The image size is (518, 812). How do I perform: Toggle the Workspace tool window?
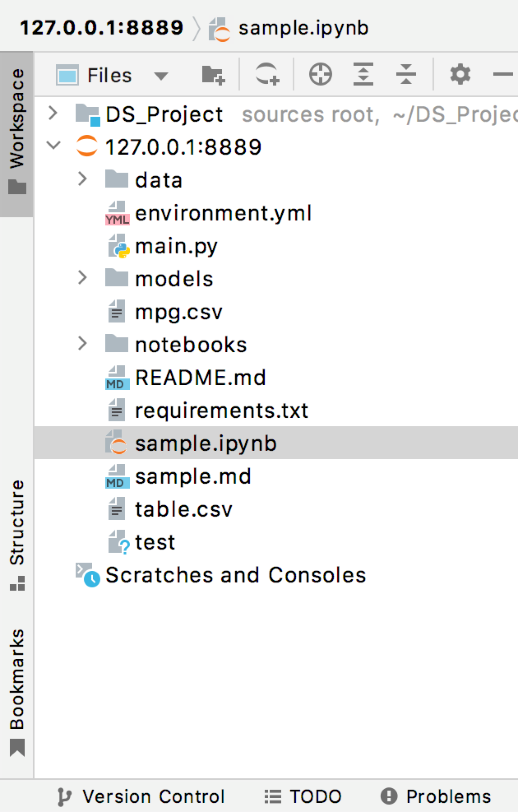tap(17, 132)
